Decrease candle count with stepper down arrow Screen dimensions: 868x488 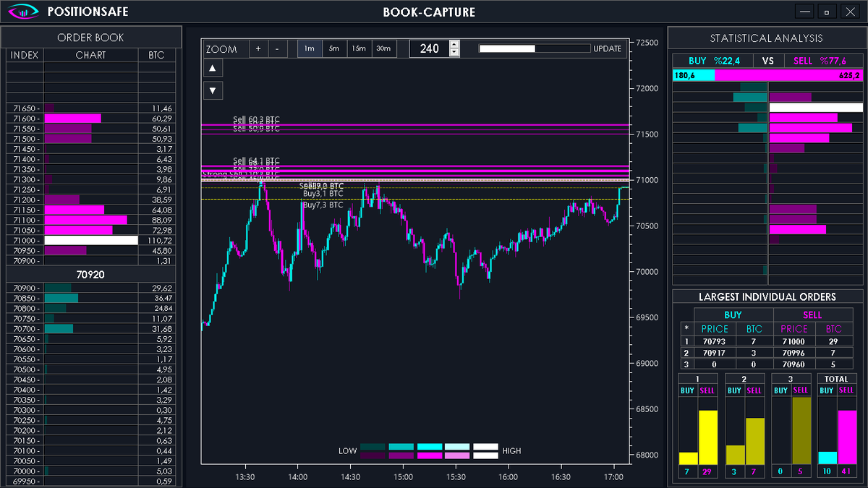click(454, 52)
